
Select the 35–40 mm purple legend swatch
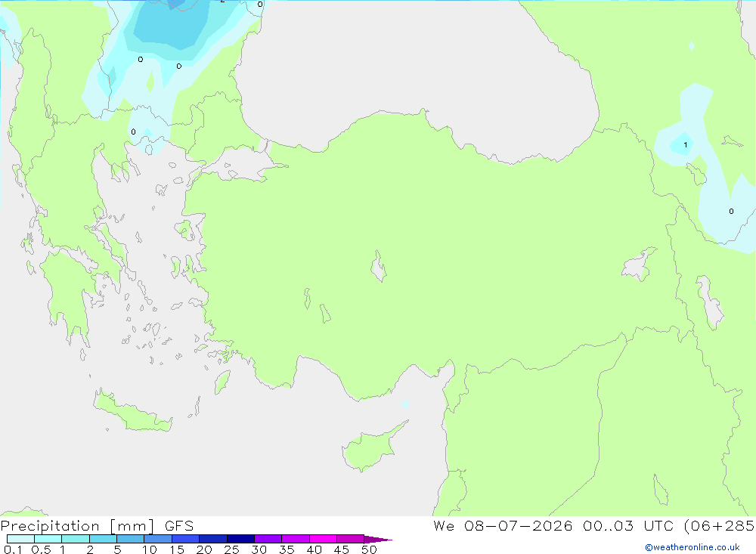[295, 539]
